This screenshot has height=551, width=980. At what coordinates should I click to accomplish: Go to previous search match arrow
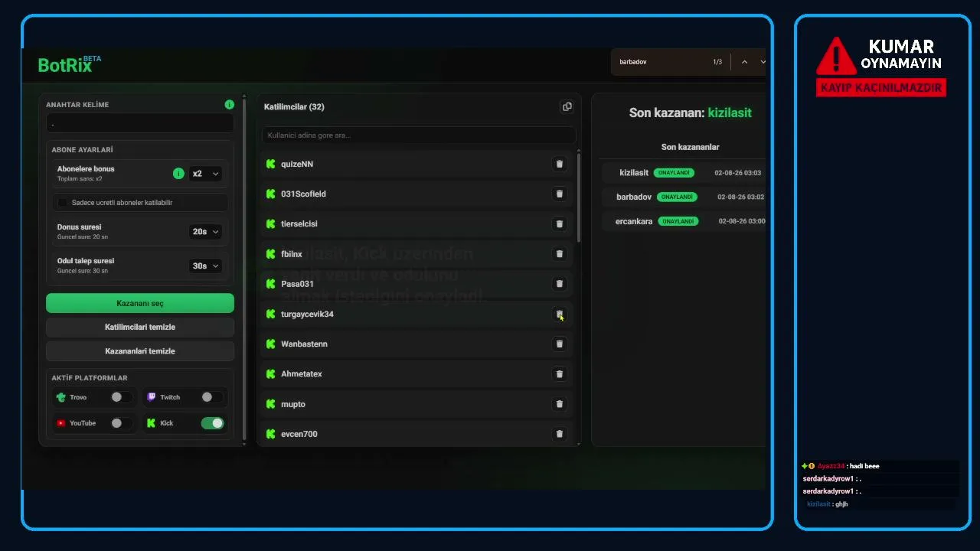pos(744,62)
